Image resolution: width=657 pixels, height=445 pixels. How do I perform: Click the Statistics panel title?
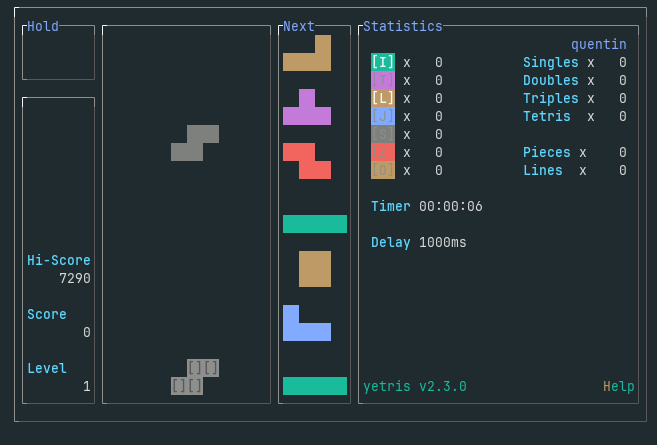point(403,26)
